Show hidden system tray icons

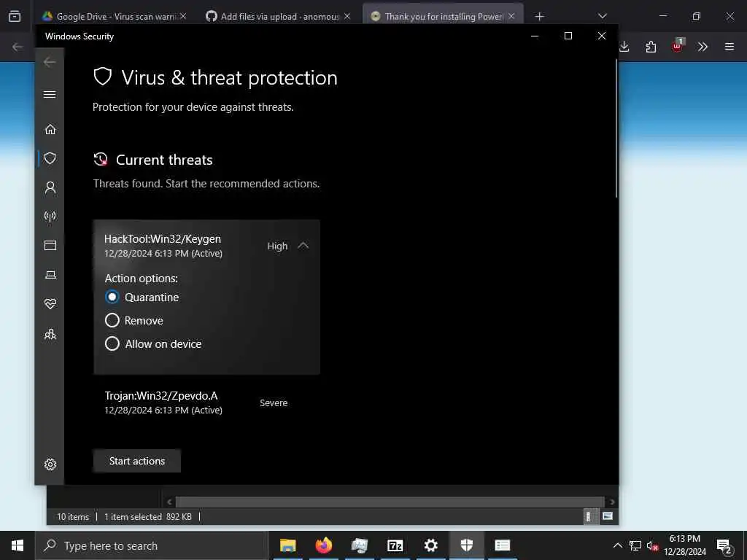617,545
